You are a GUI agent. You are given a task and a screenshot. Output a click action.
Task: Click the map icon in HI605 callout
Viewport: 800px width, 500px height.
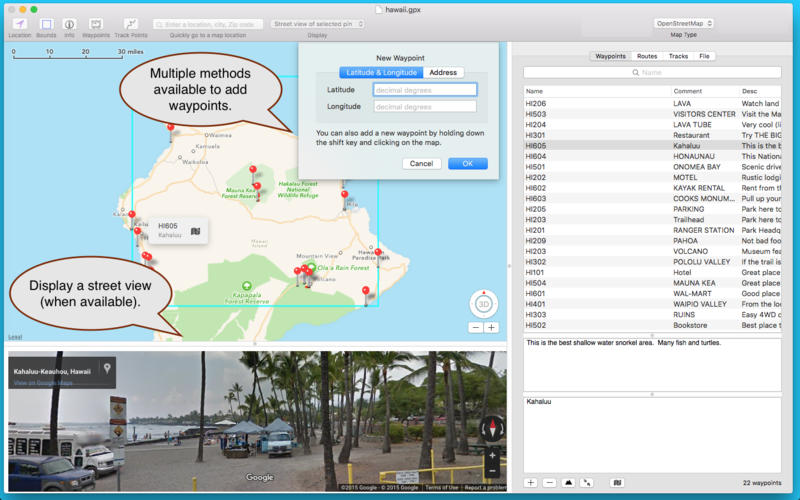click(x=196, y=231)
